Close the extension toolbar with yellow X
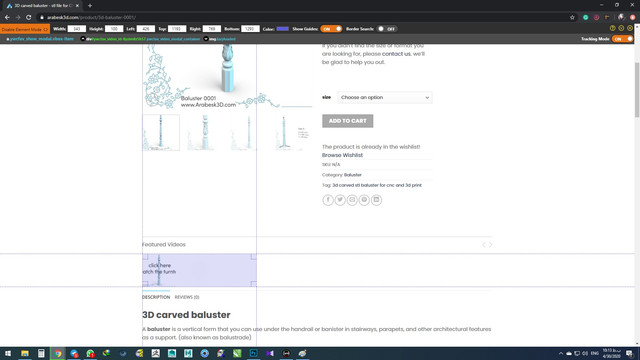Image resolution: width=640 pixels, height=360 pixels. click(x=630, y=28)
